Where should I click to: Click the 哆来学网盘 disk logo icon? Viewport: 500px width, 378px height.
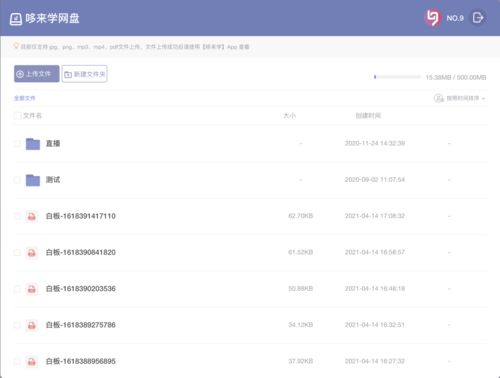click(16, 19)
